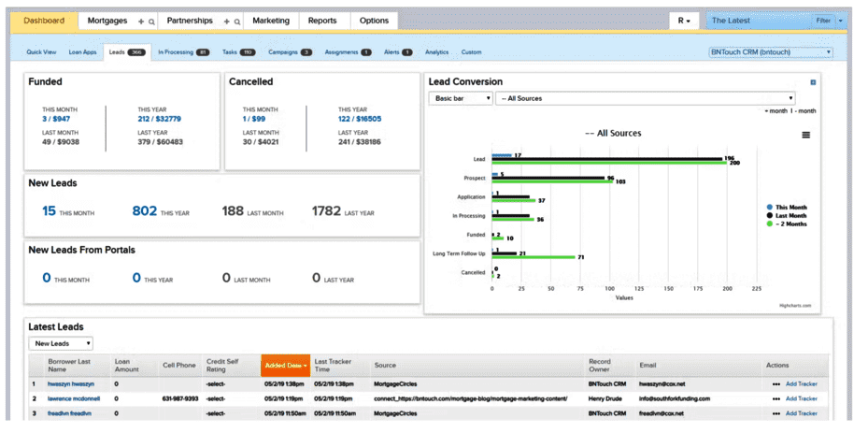Toggle Last Month series in chart legend
The width and height of the screenshot is (868, 433).
point(787,215)
